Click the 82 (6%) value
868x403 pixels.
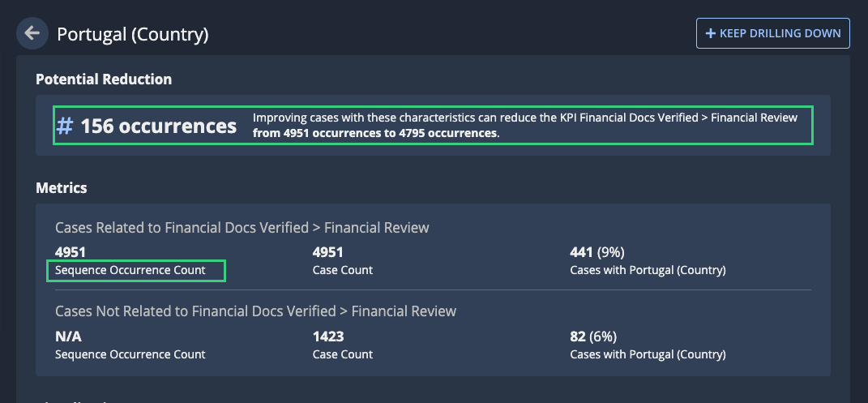(x=593, y=337)
